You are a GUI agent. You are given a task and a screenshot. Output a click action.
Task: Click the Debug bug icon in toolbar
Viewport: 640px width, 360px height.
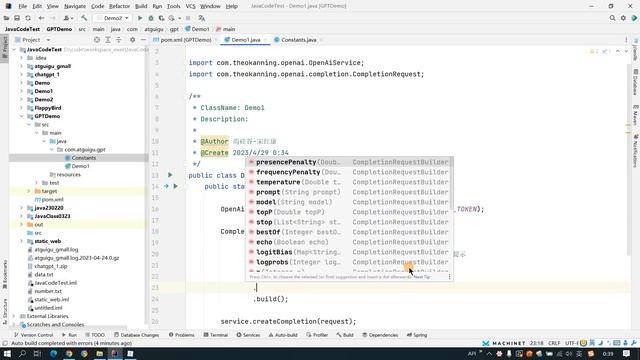coord(151,18)
